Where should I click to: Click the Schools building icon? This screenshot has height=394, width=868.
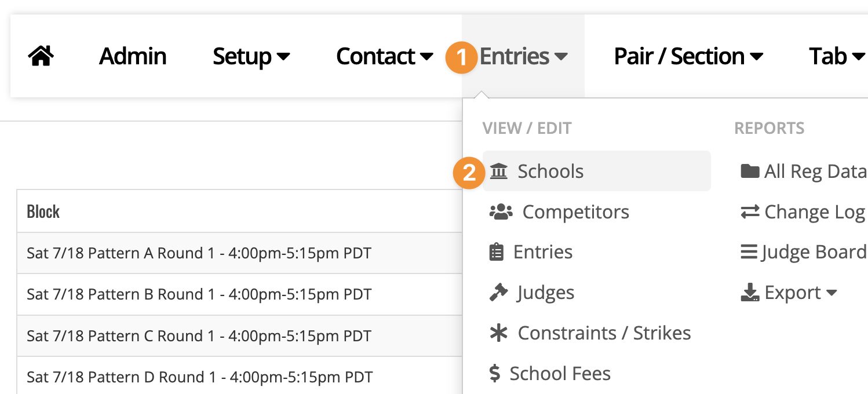pos(499,172)
